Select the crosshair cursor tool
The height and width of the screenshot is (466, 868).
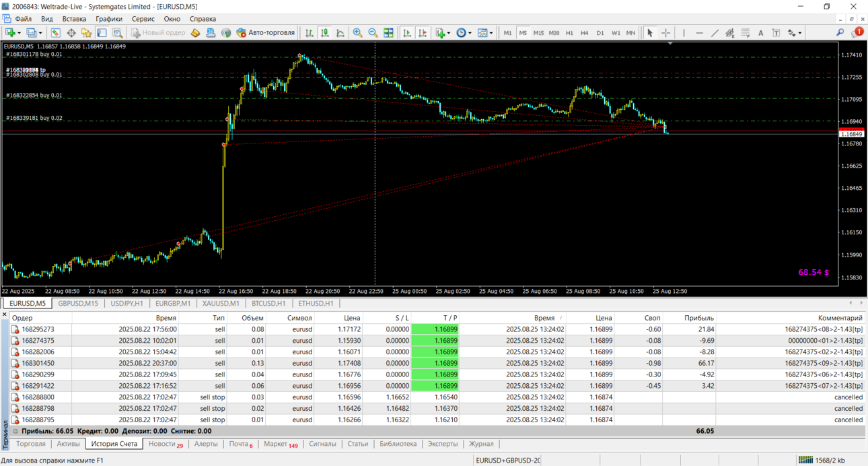pyautogui.click(x=665, y=32)
